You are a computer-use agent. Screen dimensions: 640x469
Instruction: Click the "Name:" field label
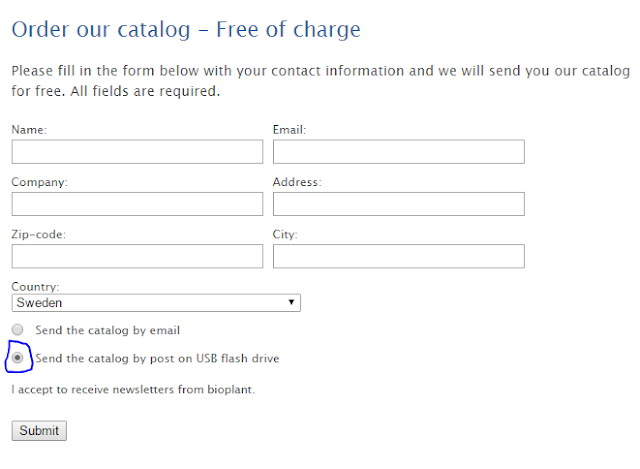(x=29, y=130)
